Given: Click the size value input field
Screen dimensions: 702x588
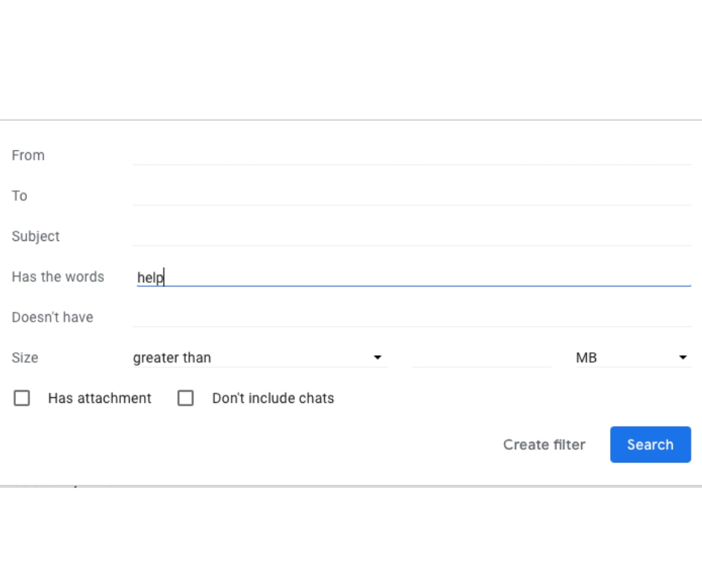Looking at the screenshot, I should tap(482, 357).
